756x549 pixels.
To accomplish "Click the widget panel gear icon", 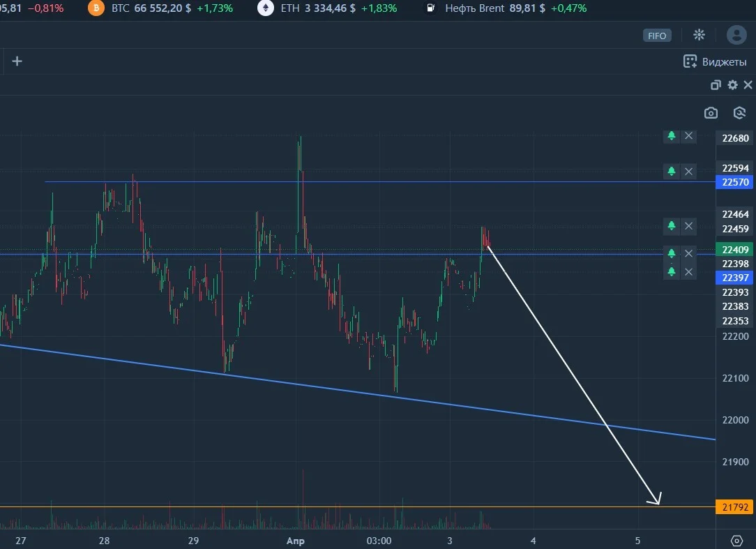I will (732, 85).
